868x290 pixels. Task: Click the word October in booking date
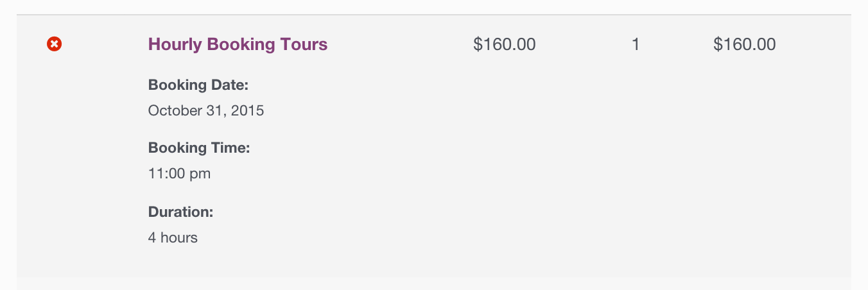tap(172, 110)
